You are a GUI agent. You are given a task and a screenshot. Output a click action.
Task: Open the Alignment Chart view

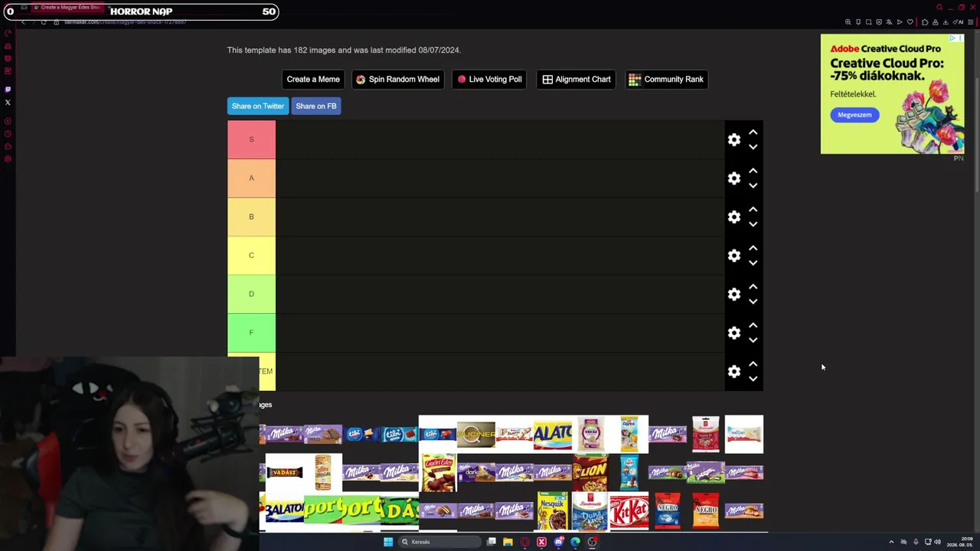[577, 80]
